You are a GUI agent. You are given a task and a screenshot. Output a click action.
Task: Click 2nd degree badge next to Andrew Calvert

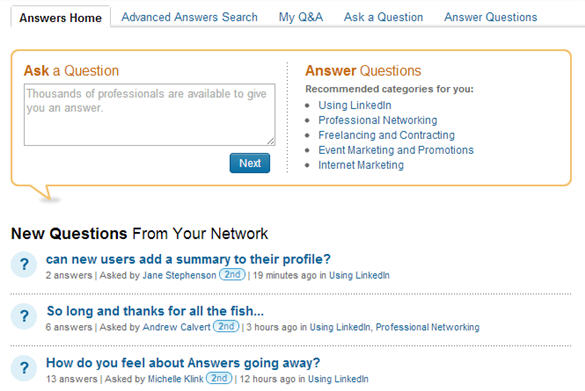(x=226, y=326)
